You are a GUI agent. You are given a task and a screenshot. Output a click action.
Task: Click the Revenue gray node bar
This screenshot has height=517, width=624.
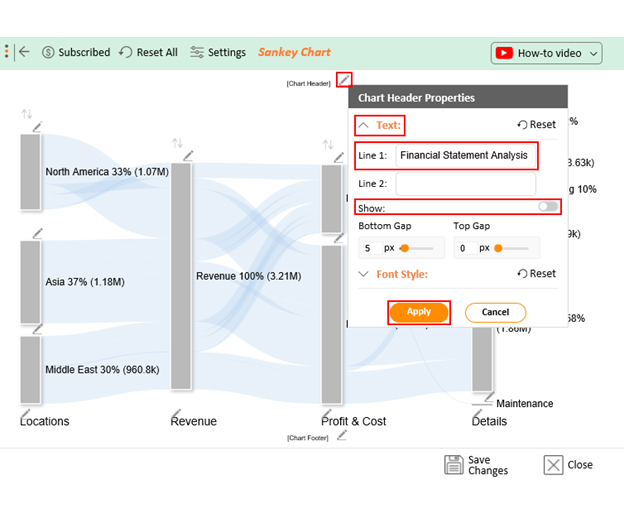point(181,276)
